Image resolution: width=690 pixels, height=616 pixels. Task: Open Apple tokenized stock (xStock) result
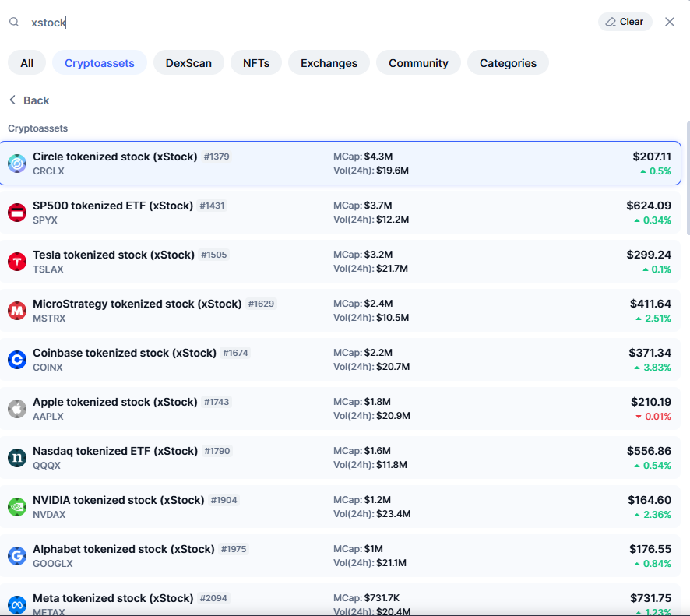(340, 408)
